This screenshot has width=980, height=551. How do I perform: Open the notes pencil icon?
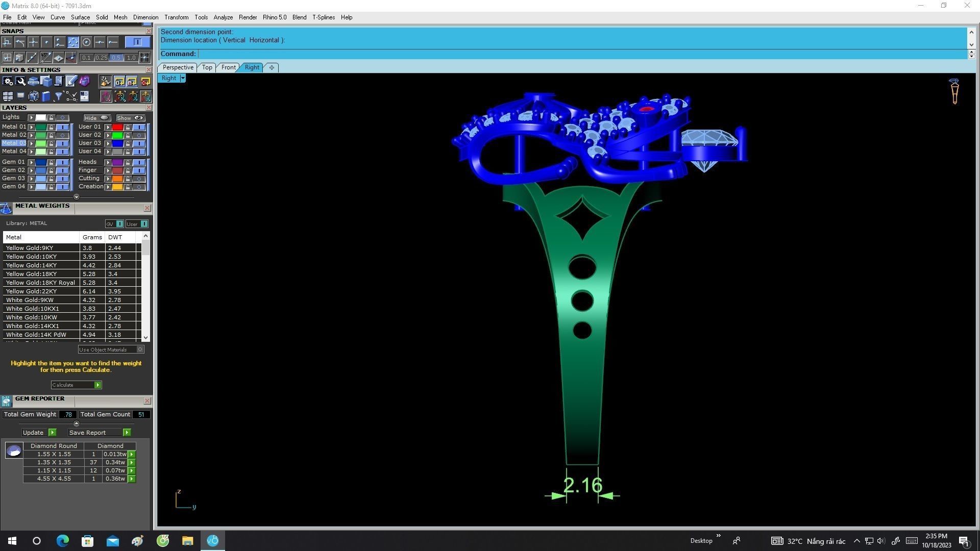coord(71,81)
